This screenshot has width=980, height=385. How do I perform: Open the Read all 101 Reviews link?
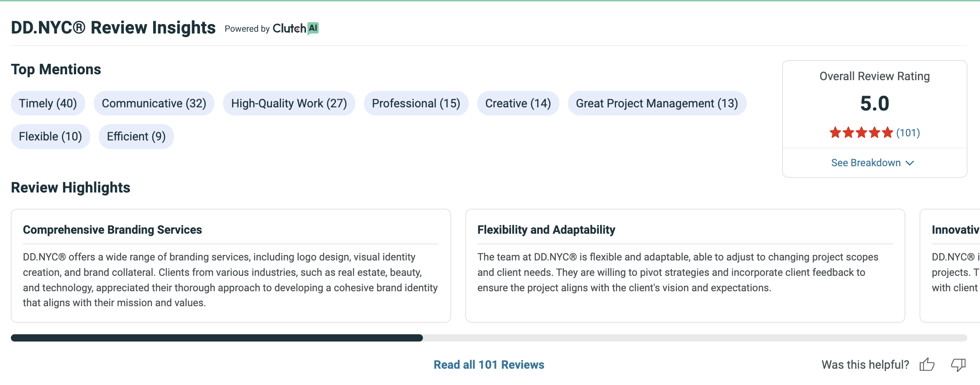pyautogui.click(x=489, y=365)
